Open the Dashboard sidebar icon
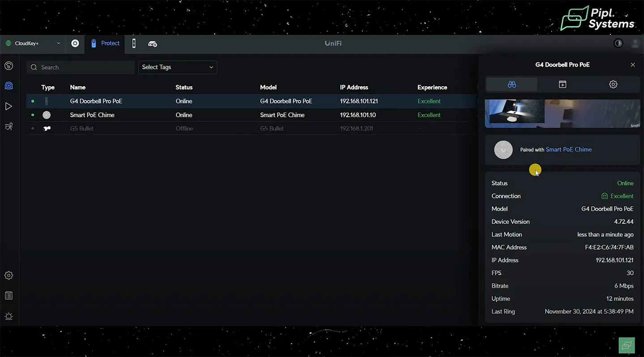644x357 pixels. [8, 66]
